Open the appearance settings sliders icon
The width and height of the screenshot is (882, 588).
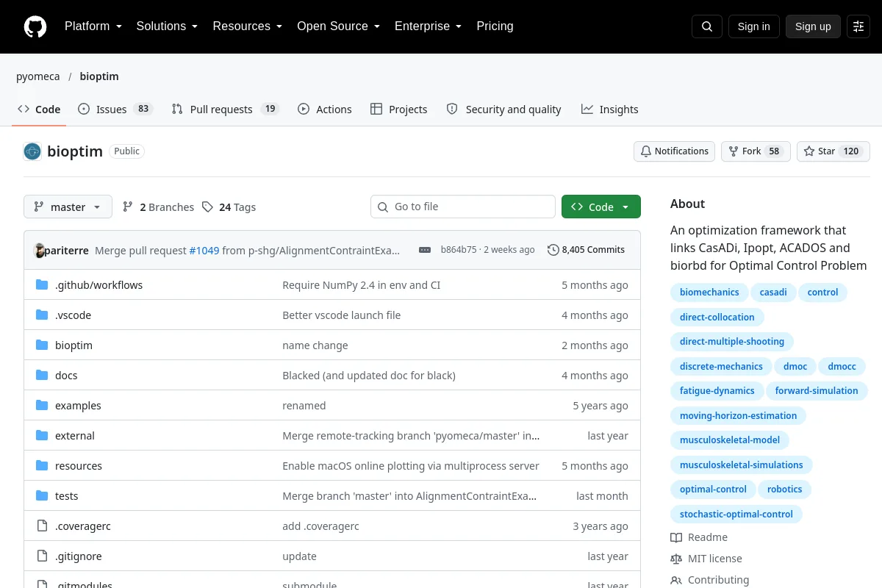point(858,26)
